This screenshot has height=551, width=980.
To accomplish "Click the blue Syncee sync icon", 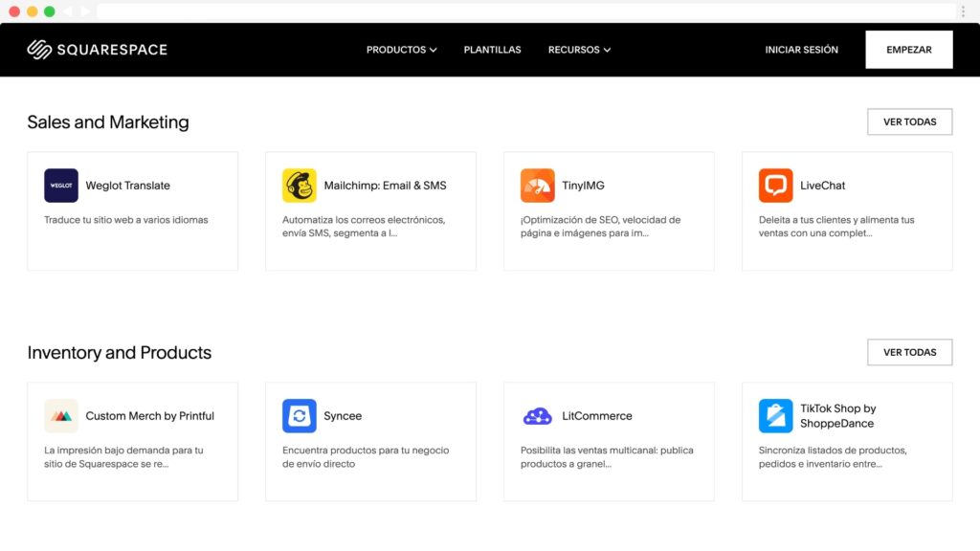I will 299,416.
